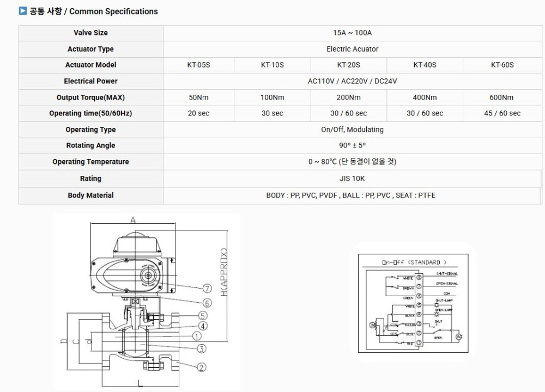Select the KT-20S actuator model cell
Image resolution: width=545 pixels, height=392 pixels.
[348, 65]
